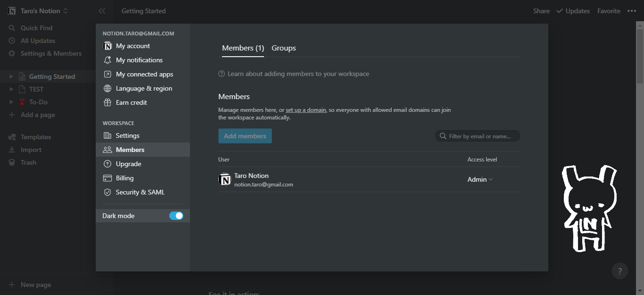Click the Settings & Members gear icon
The image size is (644, 295).
12,53
